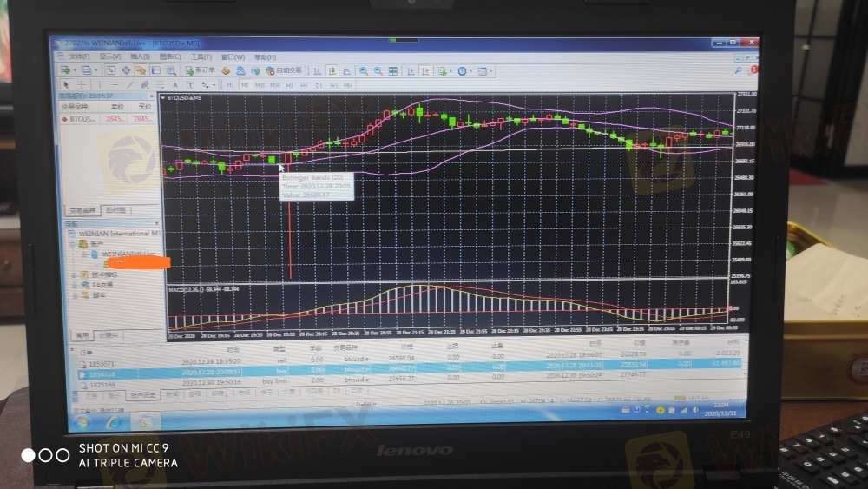Screen dimensions: 868x489
Task: Open the 文件(F) menu
Action: coord(79,56)
